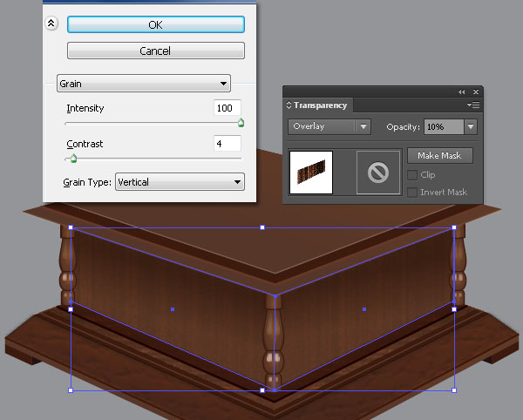Click the OK button in Grain dialog

156,24
